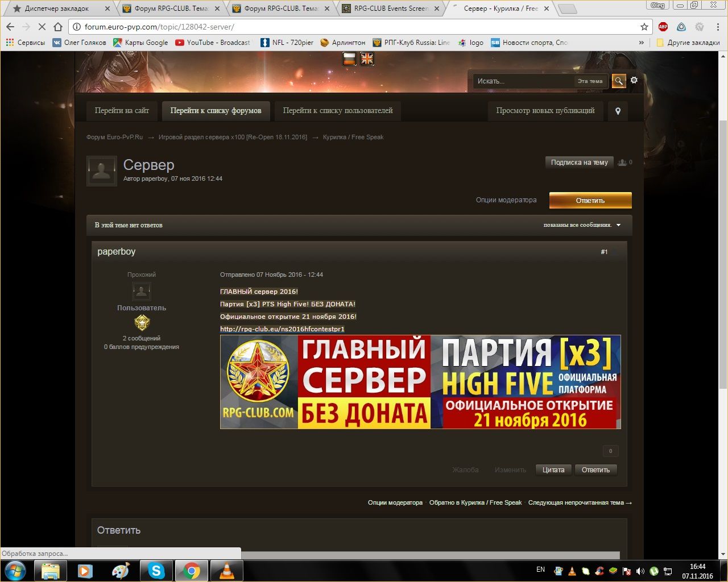Switch to Chrome in the taskbar

pyautogui.click(x=192, y=571)
